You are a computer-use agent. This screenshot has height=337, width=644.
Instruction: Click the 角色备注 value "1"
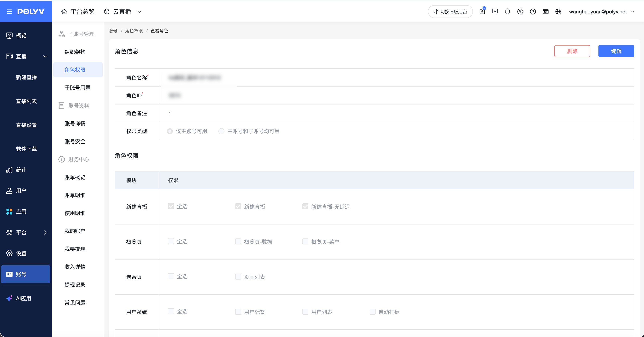(x=170, y=113)
